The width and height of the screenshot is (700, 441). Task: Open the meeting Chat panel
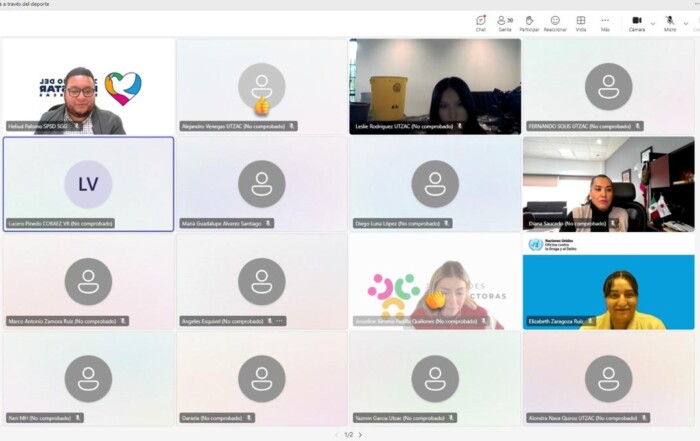point(480,23)
